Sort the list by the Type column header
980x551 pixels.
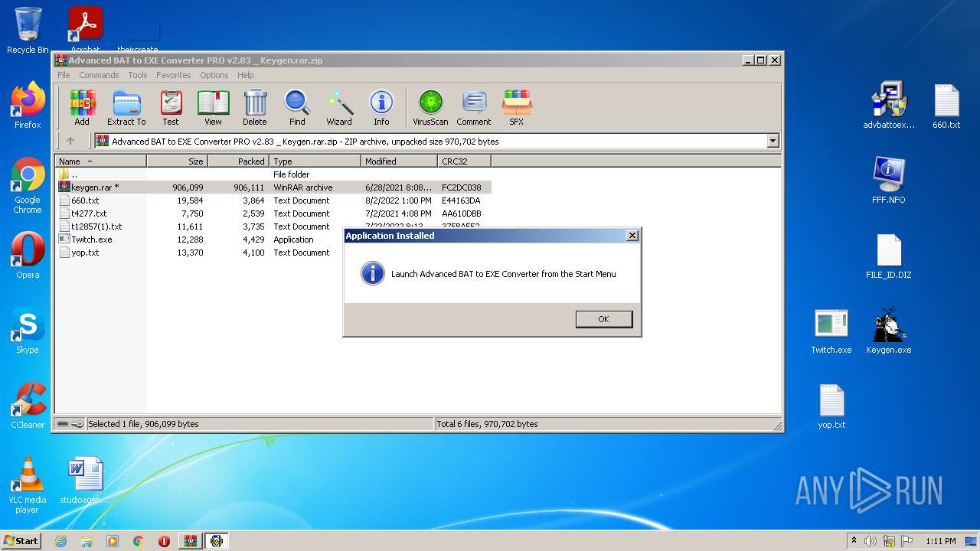315,161
